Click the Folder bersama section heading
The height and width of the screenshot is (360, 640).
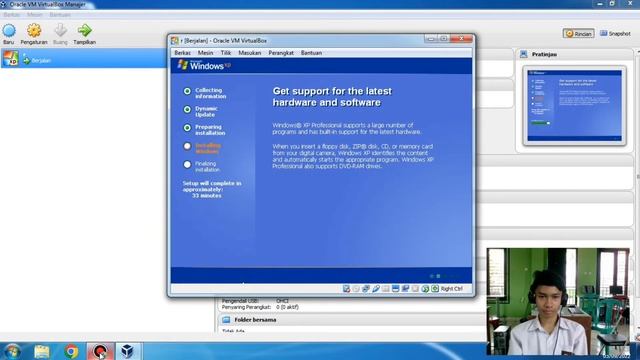coord(255,320)
